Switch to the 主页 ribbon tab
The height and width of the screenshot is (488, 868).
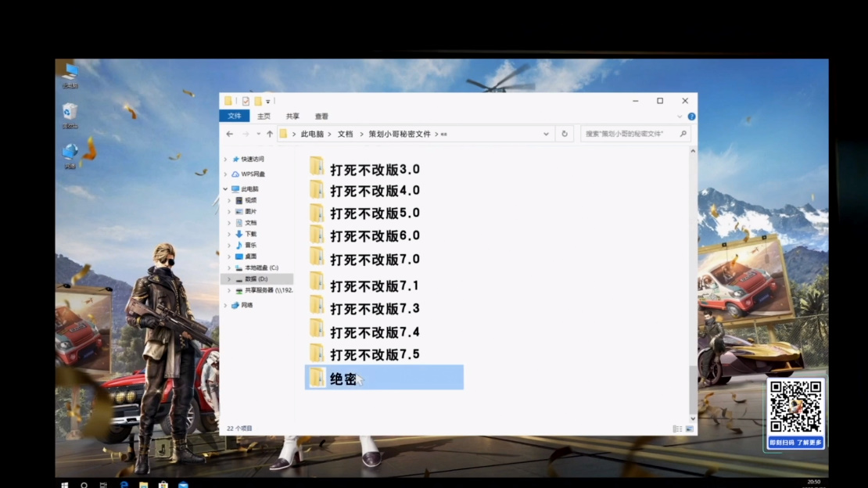(x=264, y=117)
